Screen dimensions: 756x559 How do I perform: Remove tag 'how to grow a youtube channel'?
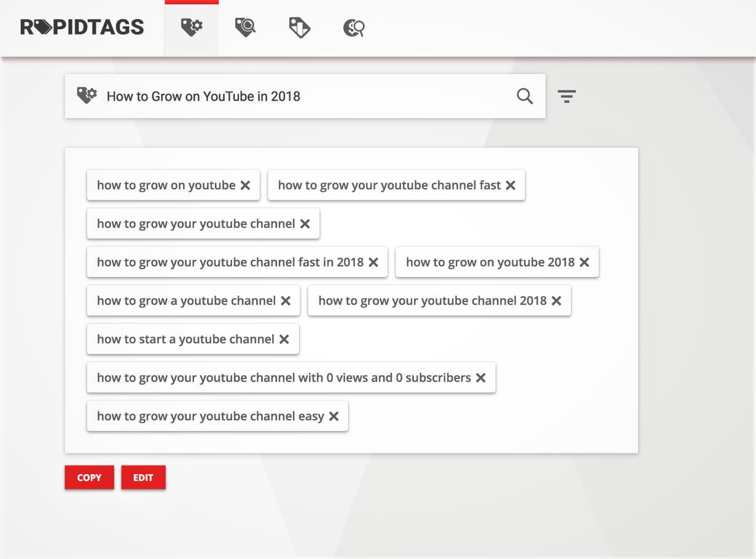(286, 301)
